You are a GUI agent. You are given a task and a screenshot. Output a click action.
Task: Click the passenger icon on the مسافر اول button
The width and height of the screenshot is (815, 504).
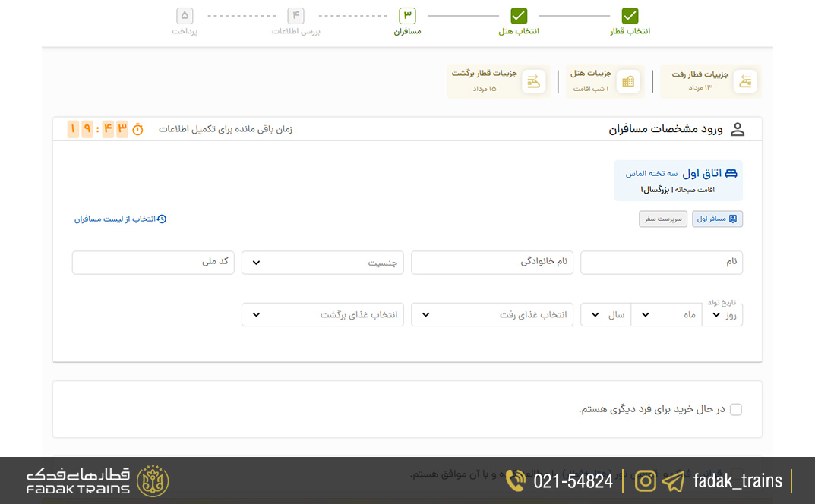733,218
